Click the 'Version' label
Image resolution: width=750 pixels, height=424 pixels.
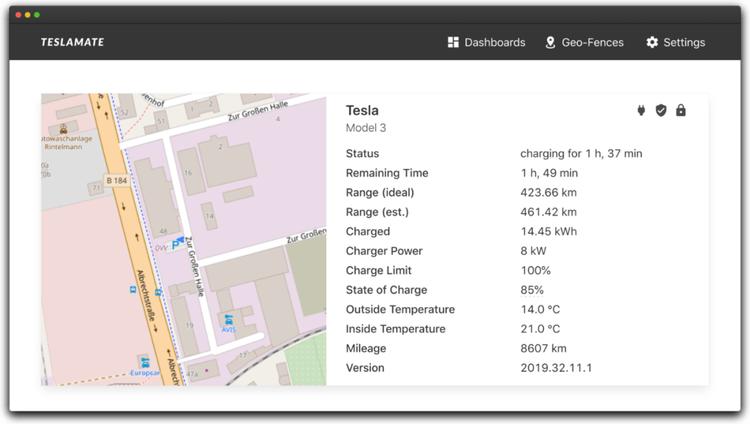click(365, 368)
